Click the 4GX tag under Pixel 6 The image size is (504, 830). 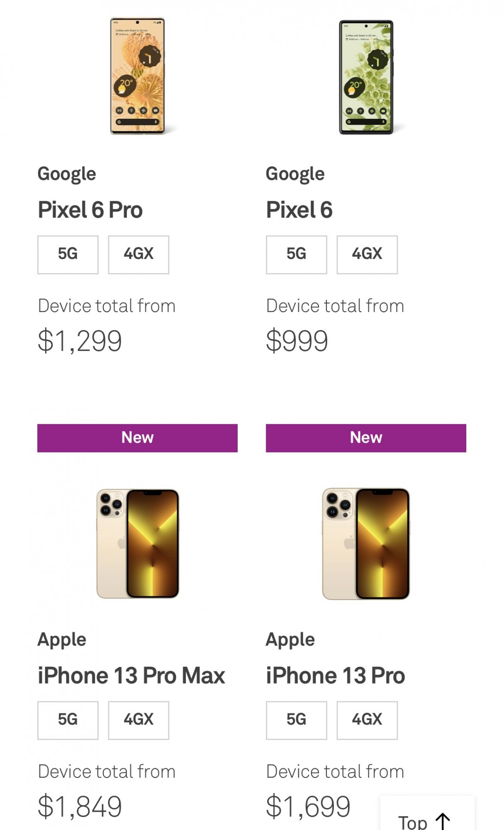367,254
